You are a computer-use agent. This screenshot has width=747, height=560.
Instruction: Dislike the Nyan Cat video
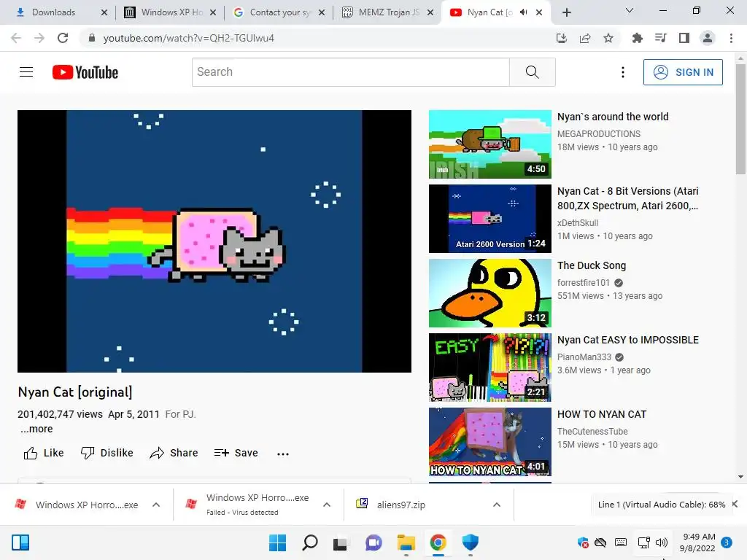[x=107, y=453]
